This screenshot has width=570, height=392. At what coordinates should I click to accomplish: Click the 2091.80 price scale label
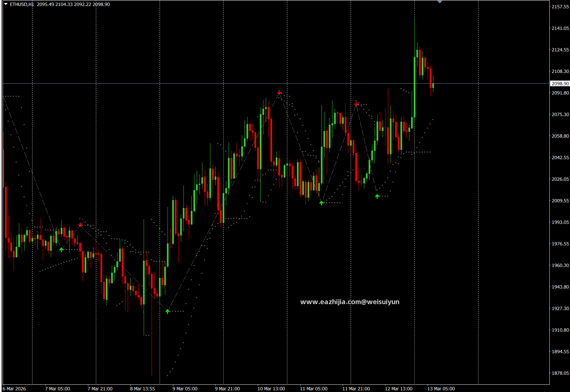[x=560, y=93]
